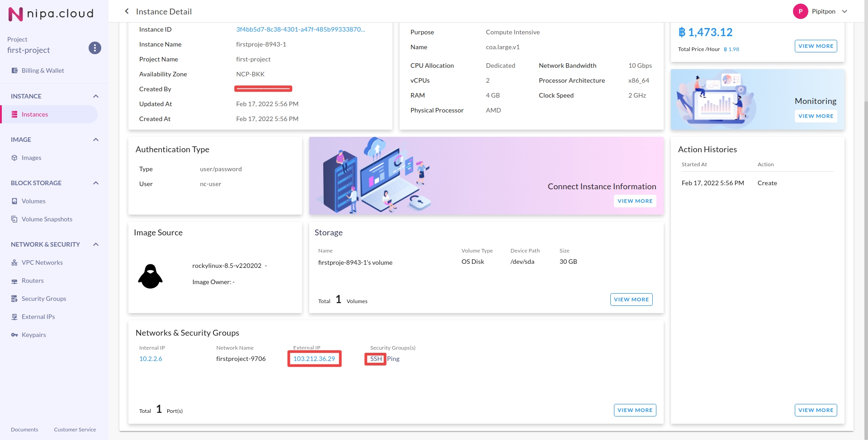Screen dimensions: 868x440
Task: Click the Routers icon in sidebar
Action: 14,281
